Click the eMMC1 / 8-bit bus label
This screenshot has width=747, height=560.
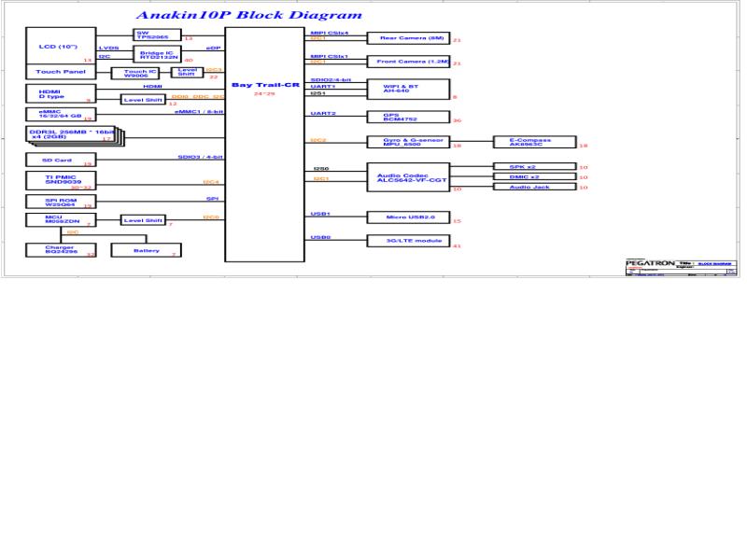coord(199,112)
